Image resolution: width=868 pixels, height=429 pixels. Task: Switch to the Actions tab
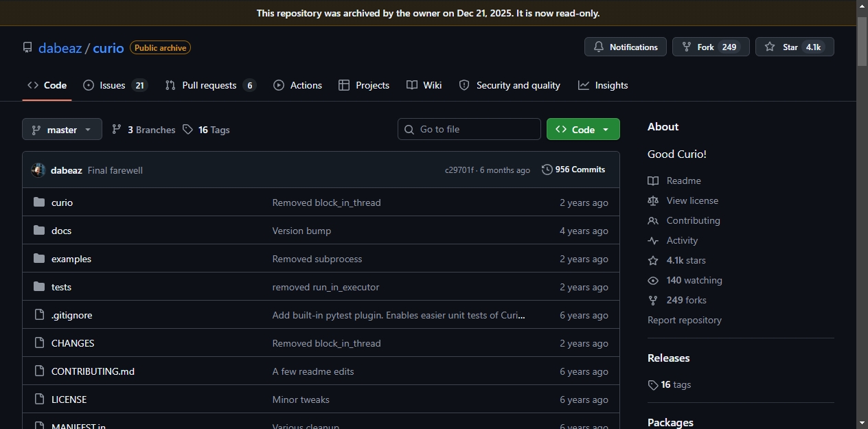tap(297, 85)
